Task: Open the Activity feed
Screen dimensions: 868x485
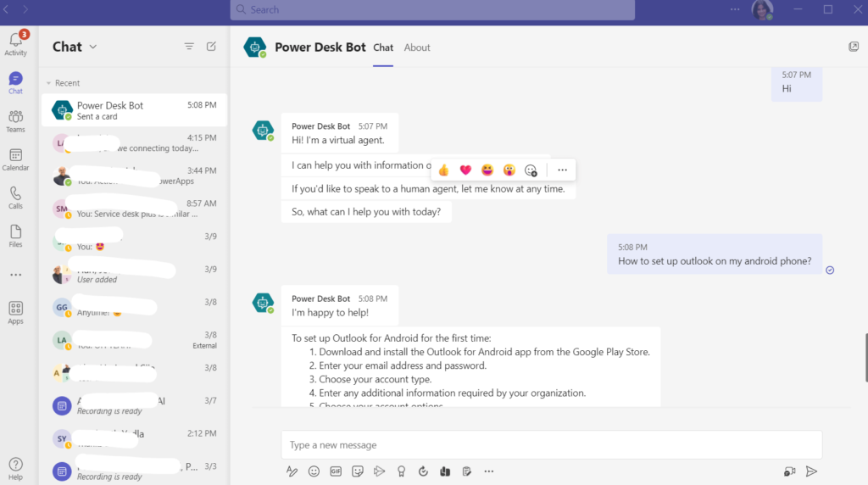Action: (x=15, y=43)
